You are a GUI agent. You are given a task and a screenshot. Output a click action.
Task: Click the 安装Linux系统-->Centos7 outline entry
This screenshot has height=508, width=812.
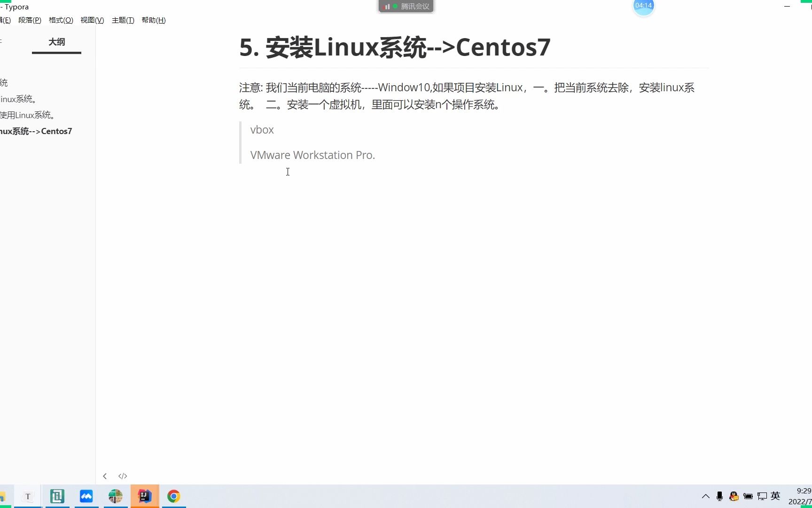[x=36, y=131]
